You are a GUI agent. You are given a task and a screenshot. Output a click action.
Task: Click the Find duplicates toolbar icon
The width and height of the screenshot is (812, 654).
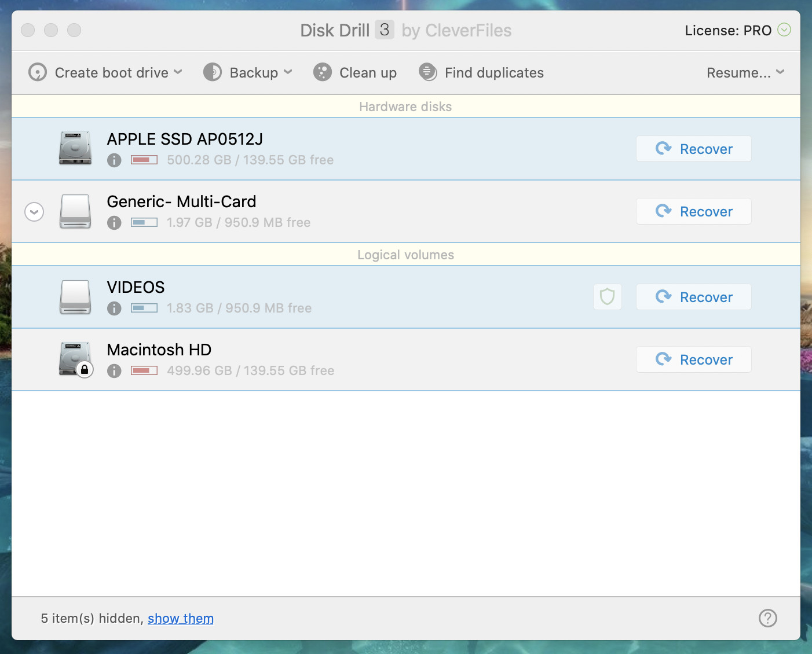pyautogui.click(x=427, y=72)
